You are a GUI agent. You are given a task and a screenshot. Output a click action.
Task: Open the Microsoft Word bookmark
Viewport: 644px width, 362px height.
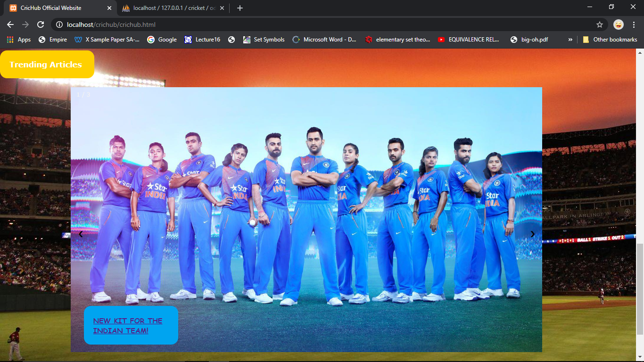[x=325, y=40]
